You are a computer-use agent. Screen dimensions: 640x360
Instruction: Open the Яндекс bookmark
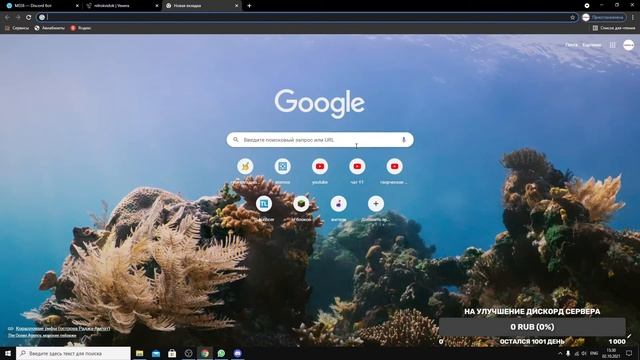click(81, 28)
